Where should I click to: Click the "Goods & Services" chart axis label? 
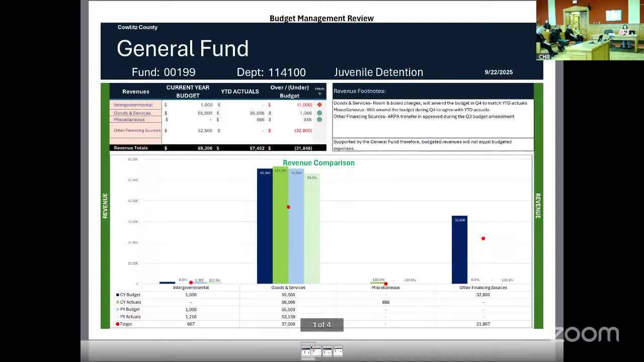click(x=288, y=288)
